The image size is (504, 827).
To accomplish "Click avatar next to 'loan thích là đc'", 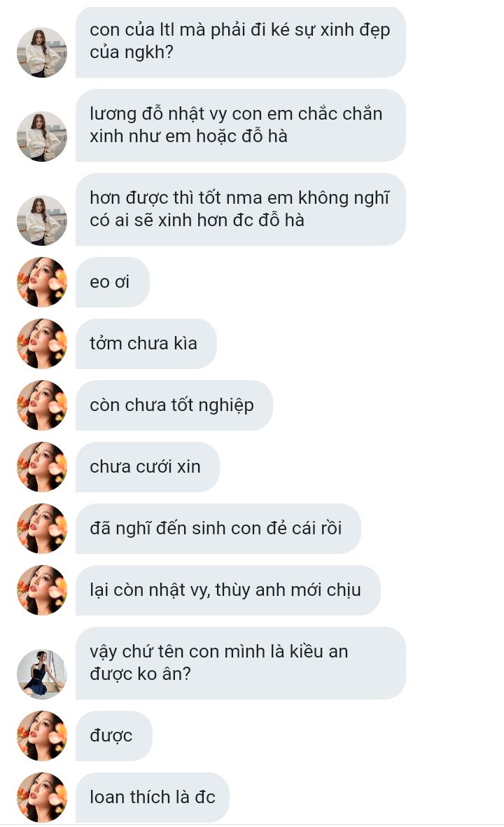I will pos(42,798).
